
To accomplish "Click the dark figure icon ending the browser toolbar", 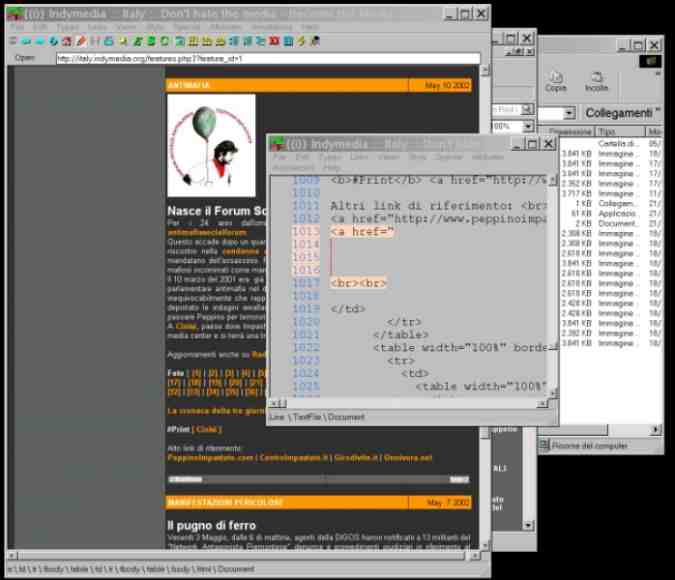I will tap(315, 41).
